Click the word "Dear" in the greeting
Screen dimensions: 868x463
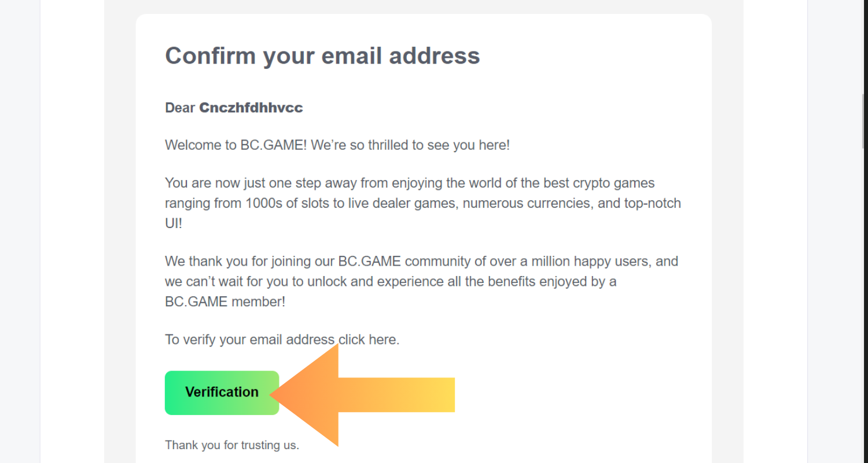(180, 108)
